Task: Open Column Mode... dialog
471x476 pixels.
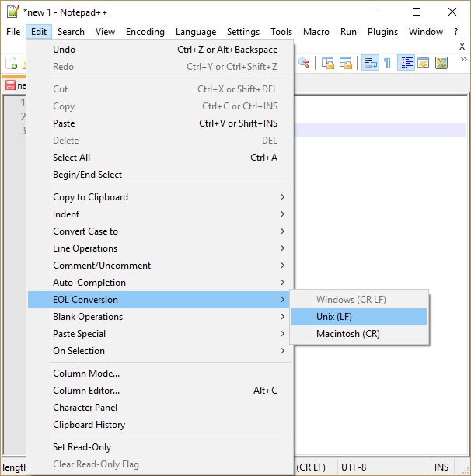Action: click(160, 373)
